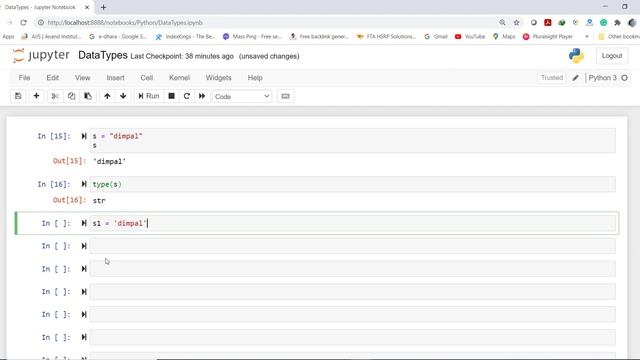Viewport: 640px width, 360px height.
Task: Copy selected cells icon
Action: (71, 96)
